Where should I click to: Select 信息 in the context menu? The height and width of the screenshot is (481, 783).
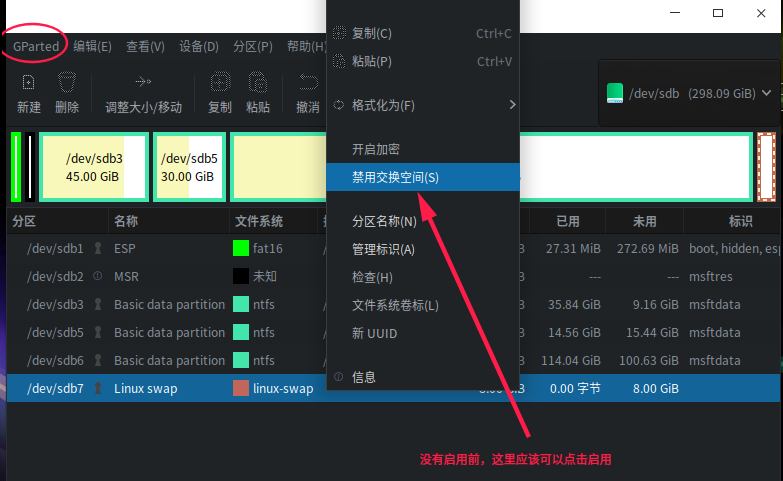click(423, 377)
